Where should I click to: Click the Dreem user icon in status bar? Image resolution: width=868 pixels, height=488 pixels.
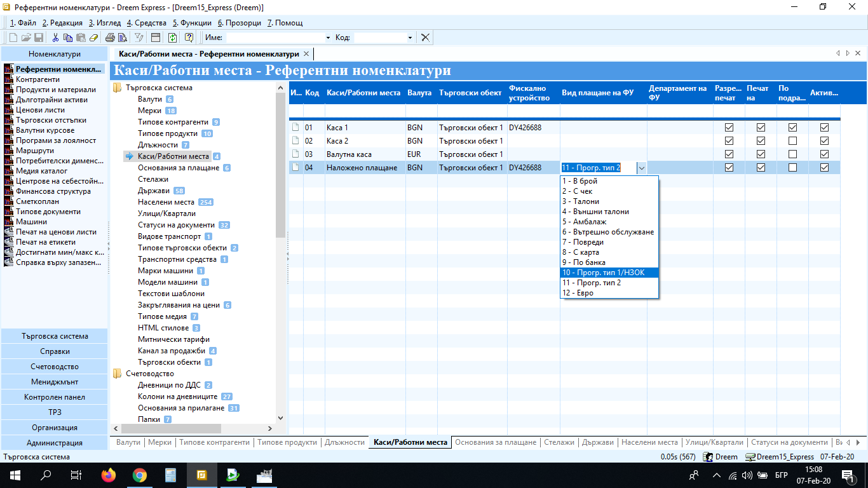point(708,457)
